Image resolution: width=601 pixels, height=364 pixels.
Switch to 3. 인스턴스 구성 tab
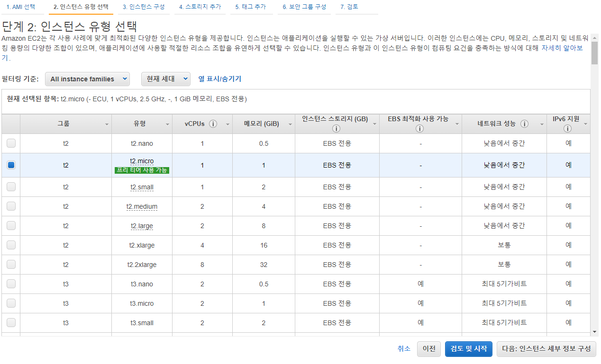coord(144,7)
